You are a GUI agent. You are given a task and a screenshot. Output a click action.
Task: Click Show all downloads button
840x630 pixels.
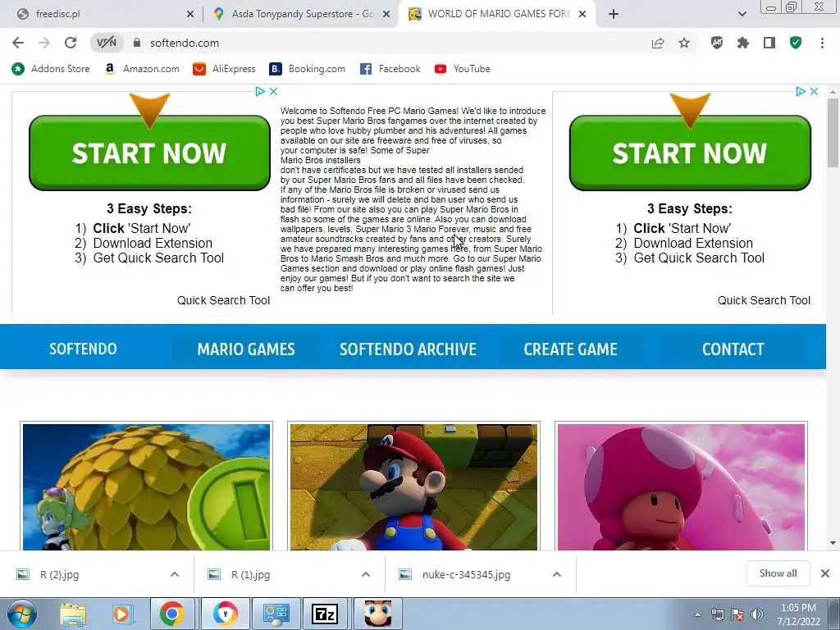tap(778, 573)
